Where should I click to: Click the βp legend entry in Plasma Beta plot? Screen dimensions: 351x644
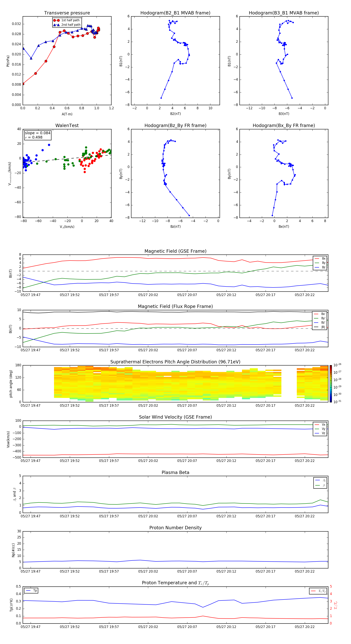tap(320, 480)
